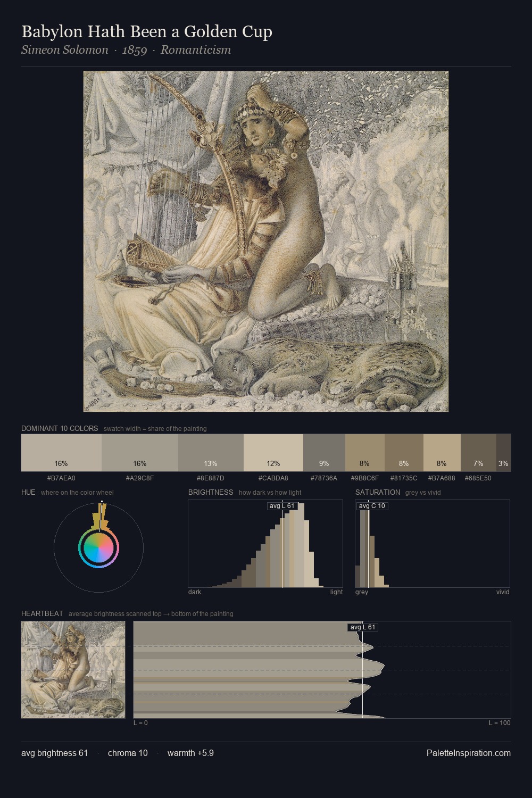
Task: Click the heartbeat painting thumbnail
Action: pos(73,670)
